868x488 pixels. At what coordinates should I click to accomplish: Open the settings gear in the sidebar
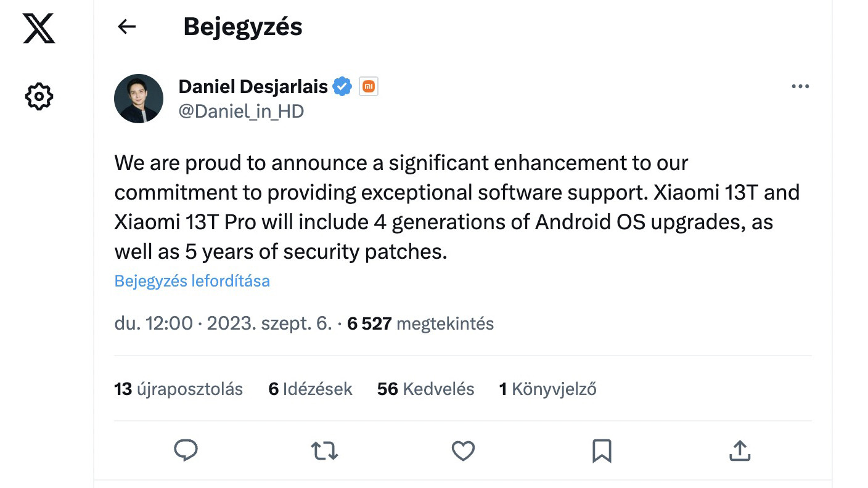click(x=39, y=96)
